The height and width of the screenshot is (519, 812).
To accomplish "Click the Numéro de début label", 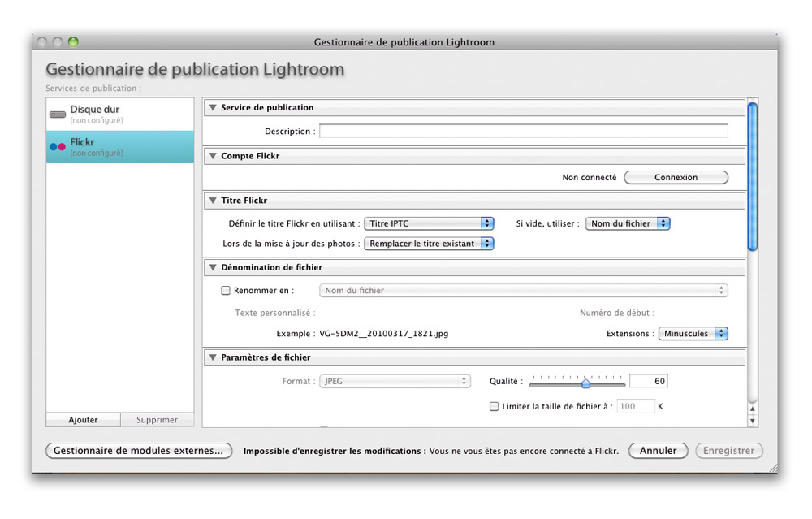I will pos(617,313).
